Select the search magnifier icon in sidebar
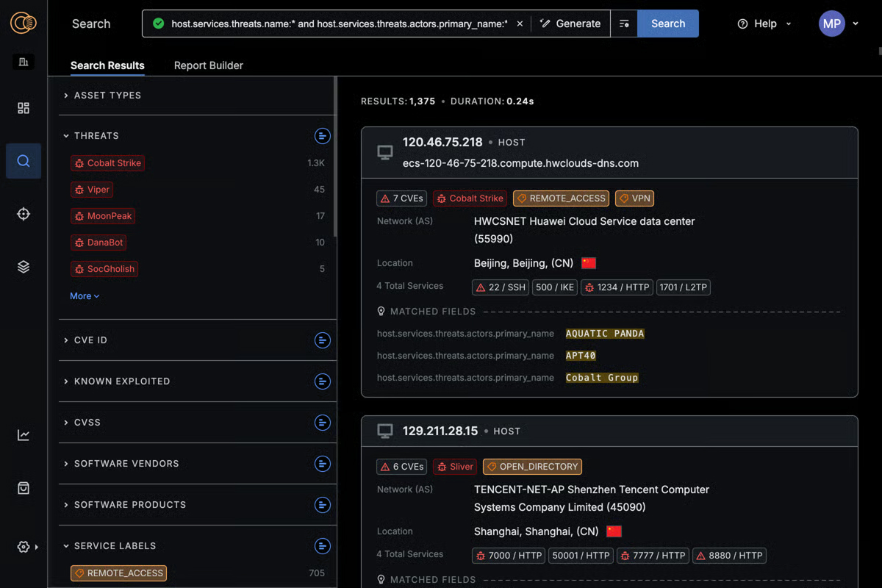Screen dimensions: 882x588 pos(23,161)
